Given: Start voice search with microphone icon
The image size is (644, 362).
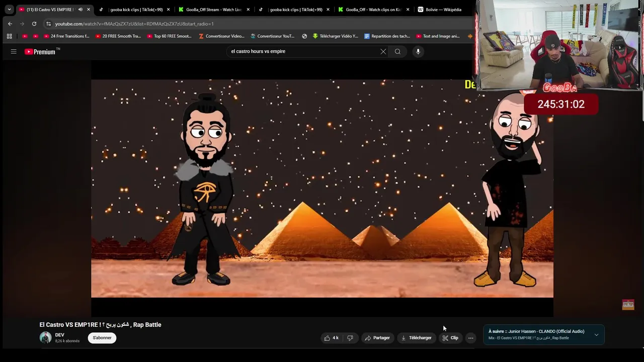Looking at the screenshot, I should (x=418, y=51).
